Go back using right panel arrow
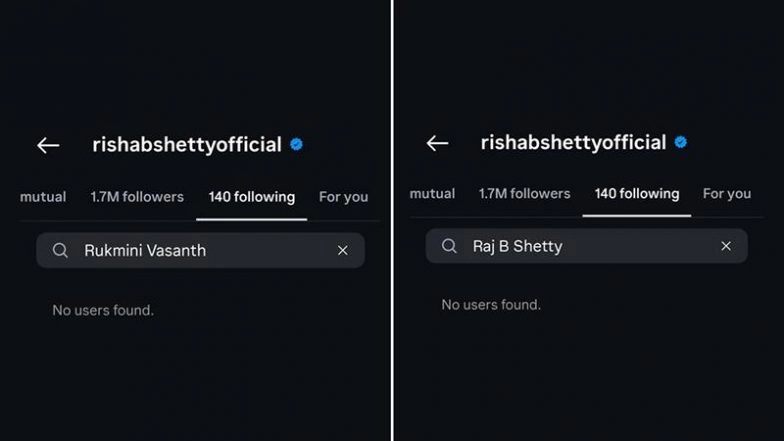Screen dimensions: 784x441 (x=437, y=143)
